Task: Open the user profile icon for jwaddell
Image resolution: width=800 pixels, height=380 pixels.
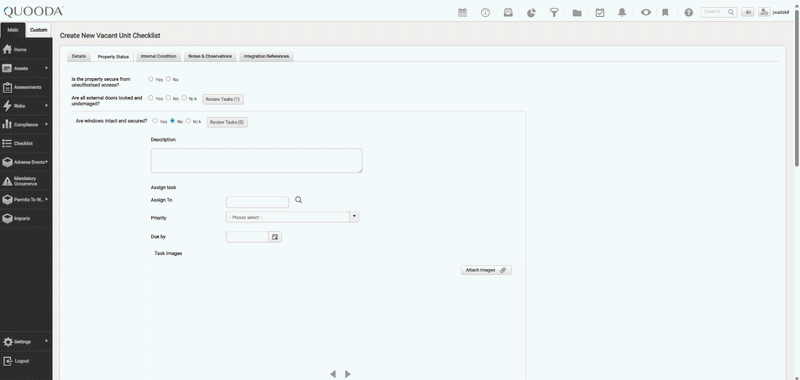Action: (x=764, y=12)
